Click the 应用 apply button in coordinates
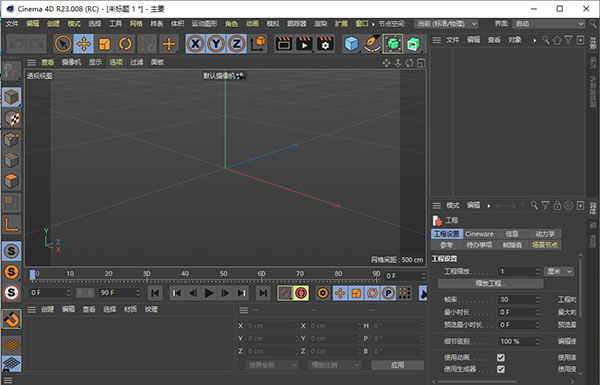This screenshot has width=600, height=385. [x=398, y=365]
